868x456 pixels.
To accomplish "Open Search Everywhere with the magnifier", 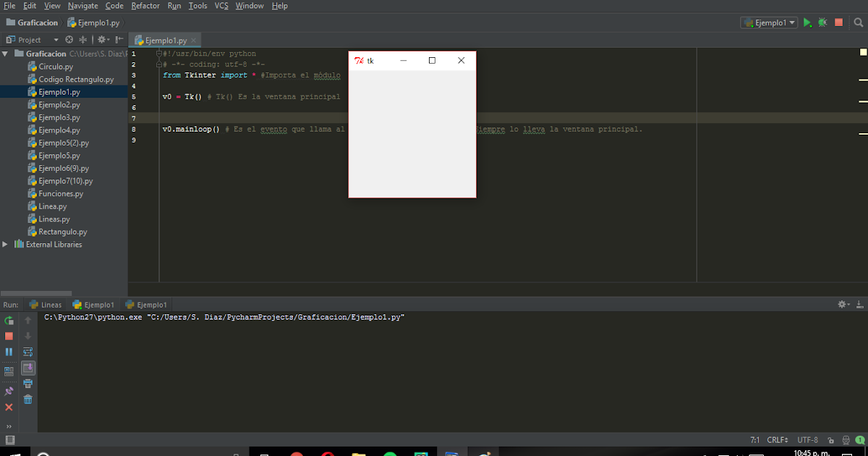I will [858, 22].
